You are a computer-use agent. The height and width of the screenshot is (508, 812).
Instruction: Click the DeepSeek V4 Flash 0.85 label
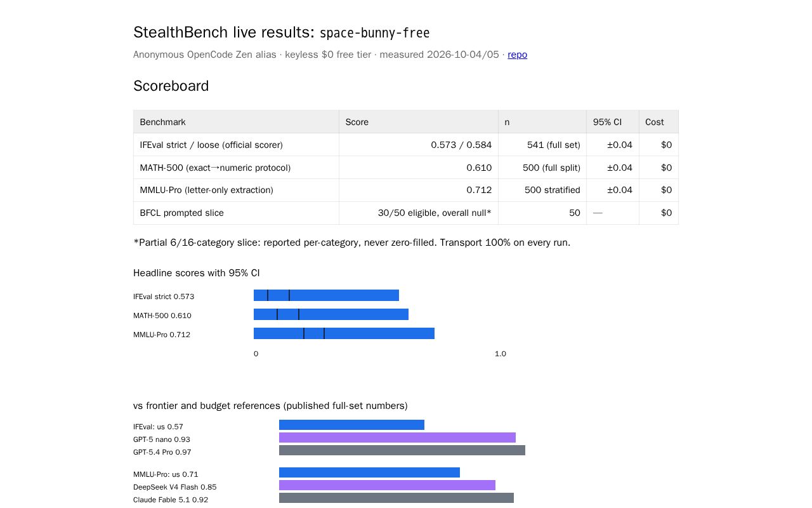tap(175, 487)
